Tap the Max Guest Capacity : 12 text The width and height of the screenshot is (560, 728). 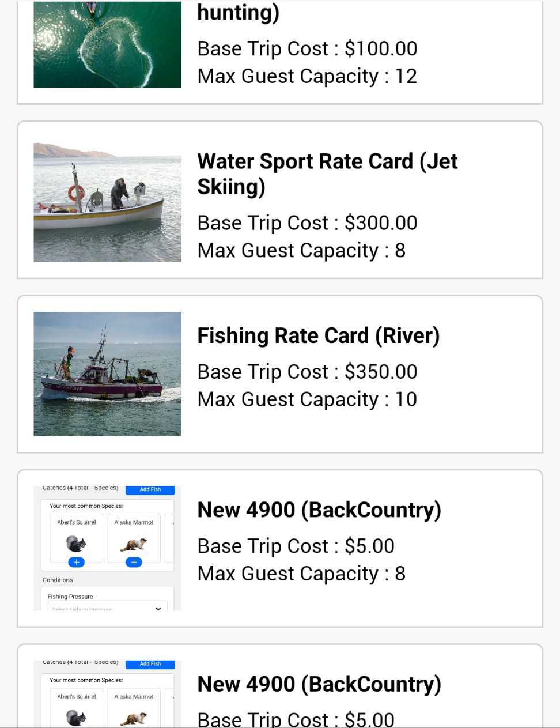(x=307, y=76)
